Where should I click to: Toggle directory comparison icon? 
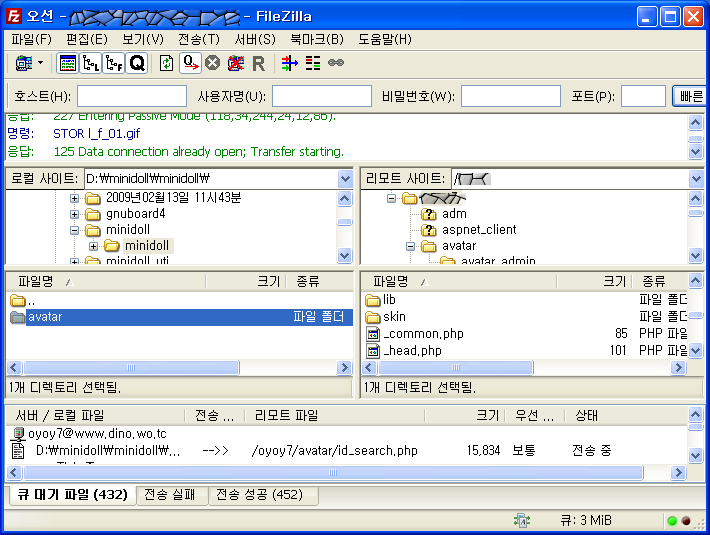[312, 63]
